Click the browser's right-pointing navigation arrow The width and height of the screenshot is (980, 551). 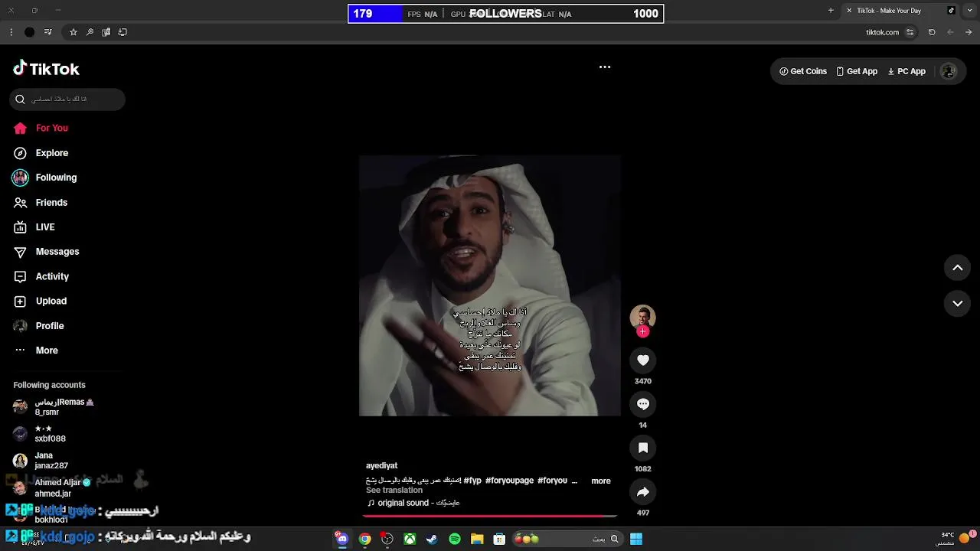(969, 32)
